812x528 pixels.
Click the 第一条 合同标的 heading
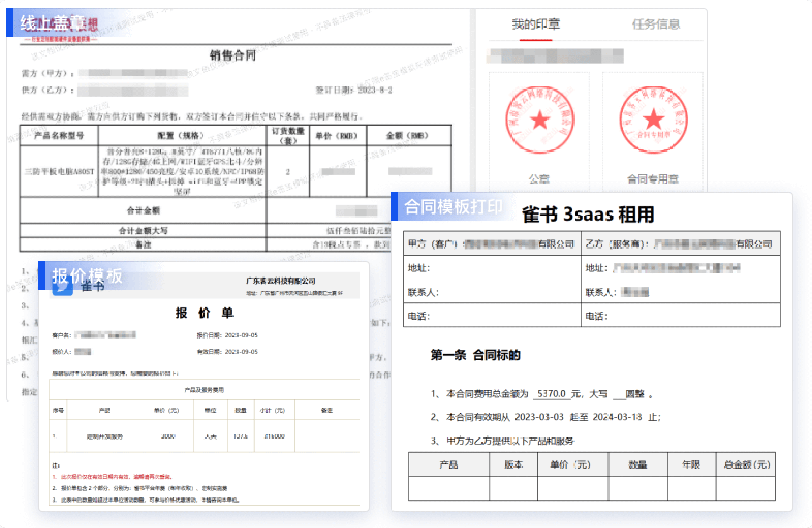[x=475, y=355]
